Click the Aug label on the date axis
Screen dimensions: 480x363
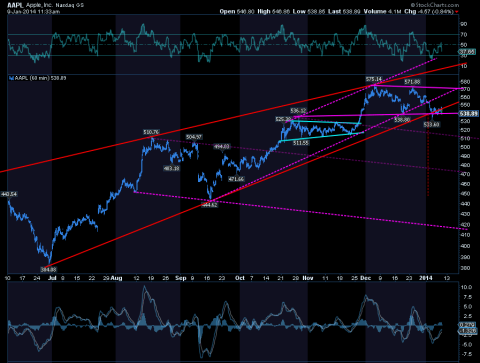pos(116,278)
